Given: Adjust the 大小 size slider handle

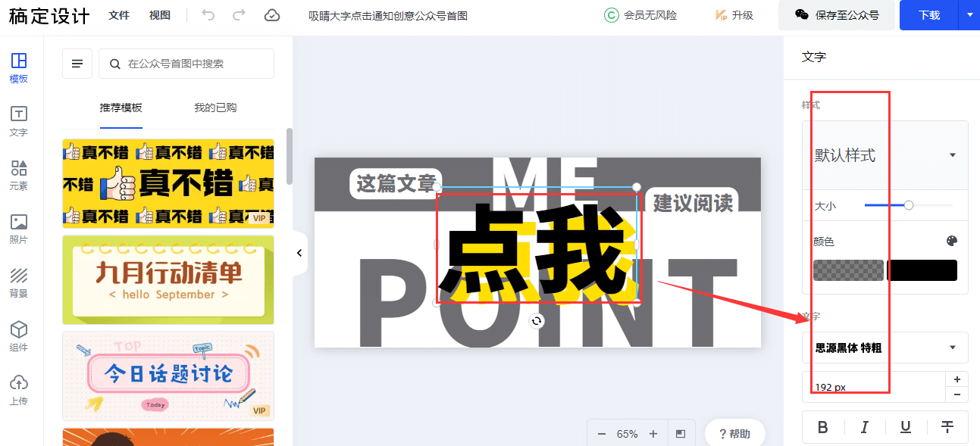Looking at the screenshot, I should click(x=909, y=205).
